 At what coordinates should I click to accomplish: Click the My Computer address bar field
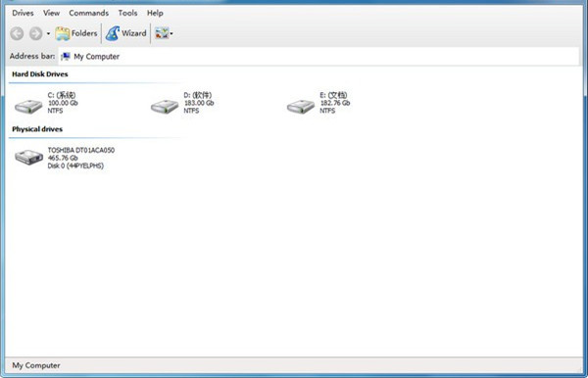(x=318, y=57)
